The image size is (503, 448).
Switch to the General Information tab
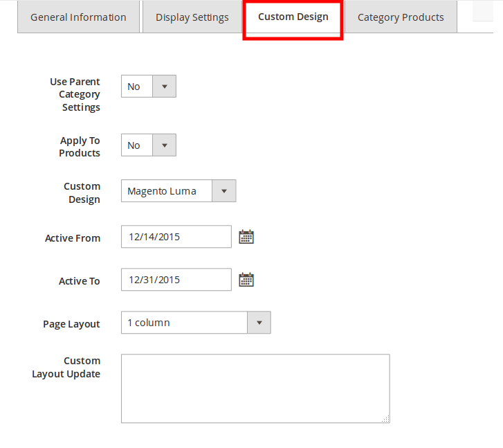(78, 17)
